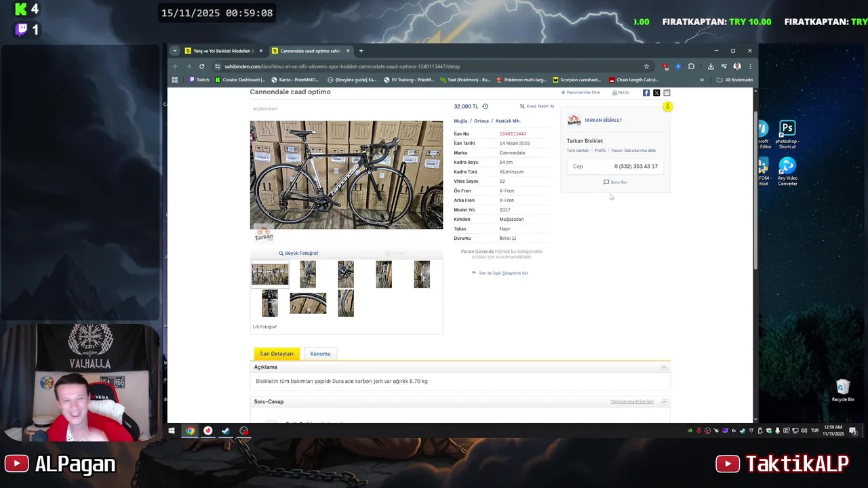
Task: Click Favorilerime Ekle
Action: 580,93
